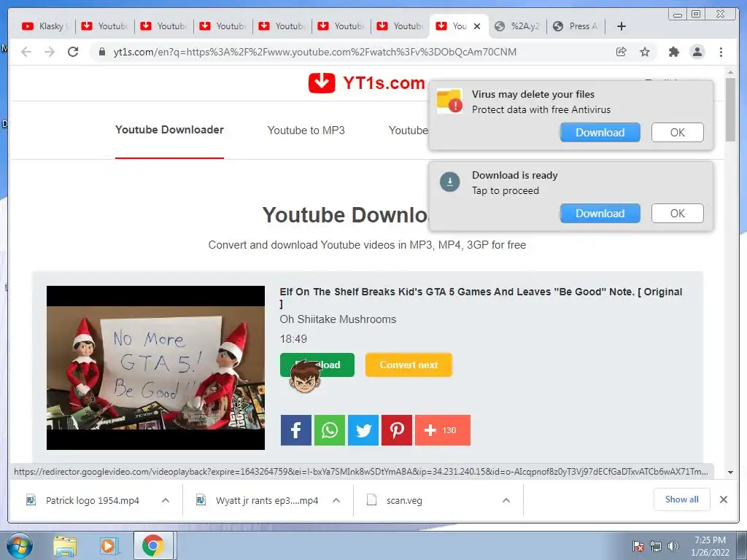
Task: Open the Windows Start button
Action: (20, 545)
